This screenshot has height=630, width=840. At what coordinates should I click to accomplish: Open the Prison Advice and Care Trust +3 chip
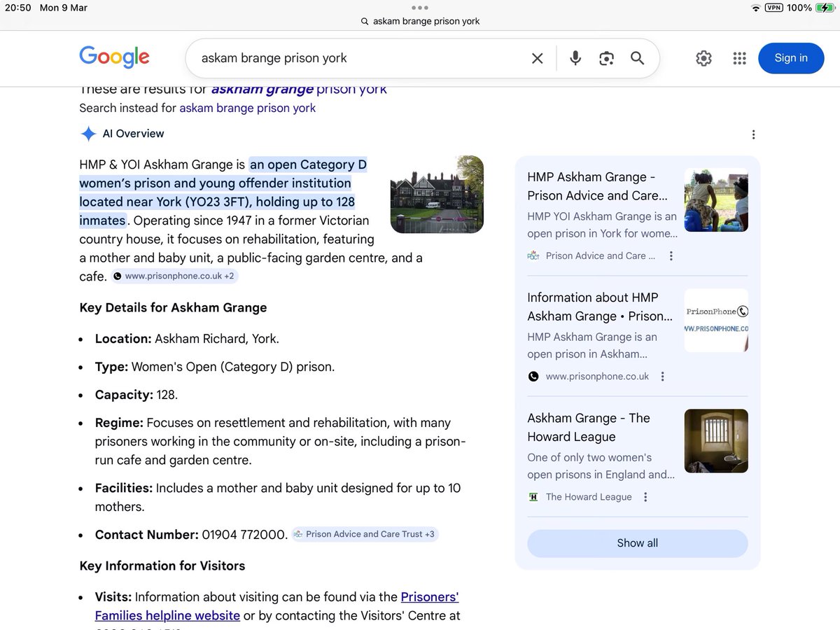pos(365,534)
